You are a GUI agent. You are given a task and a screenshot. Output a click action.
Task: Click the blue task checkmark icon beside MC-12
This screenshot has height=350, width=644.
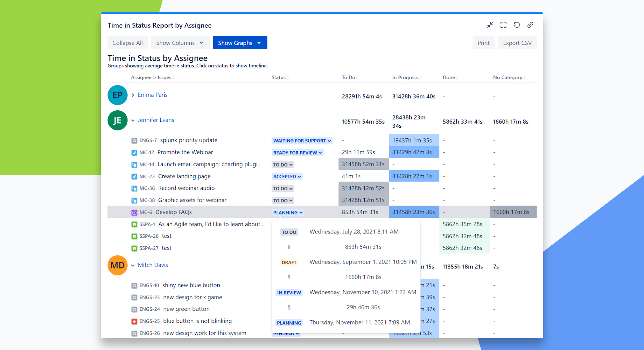(134, 152)
